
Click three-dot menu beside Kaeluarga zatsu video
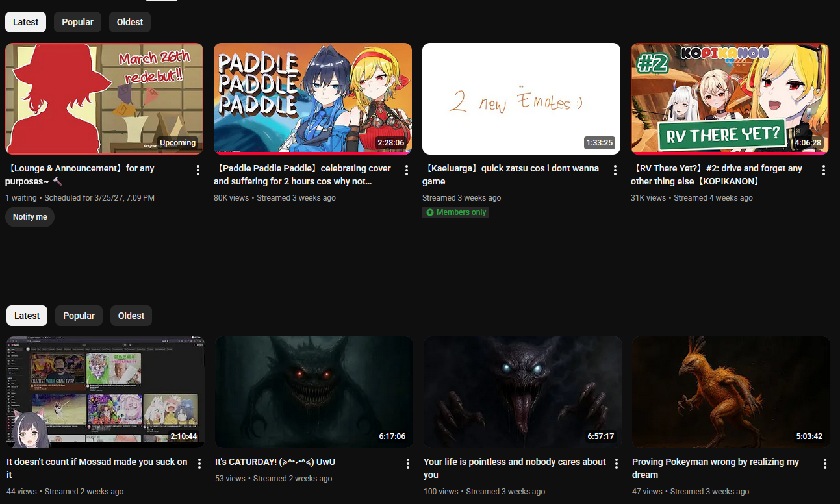(615, 170)
